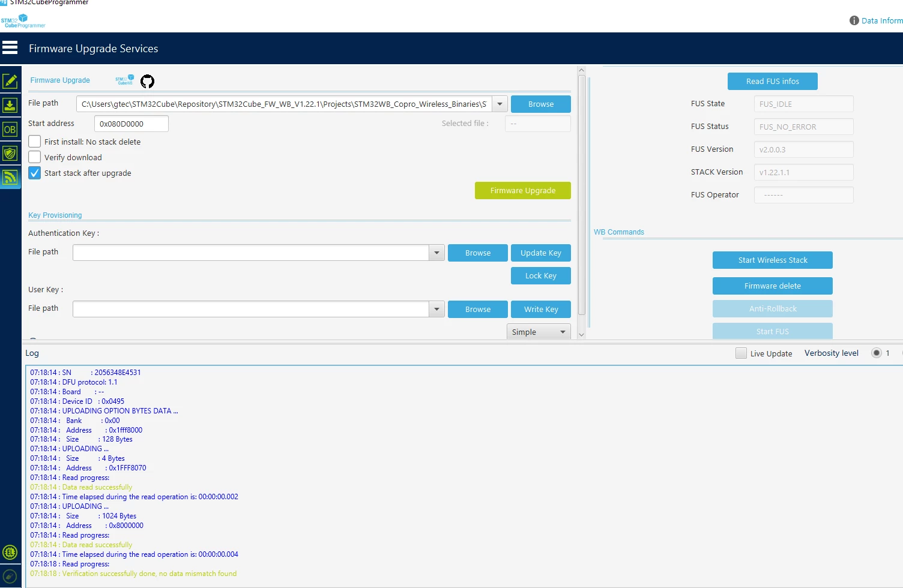
Task: Click Write Key button
Action: [541, 309]
